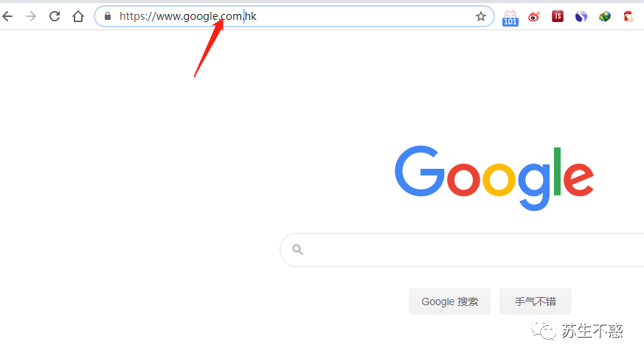Click the red JS extension icon

(x=558, y=16)
